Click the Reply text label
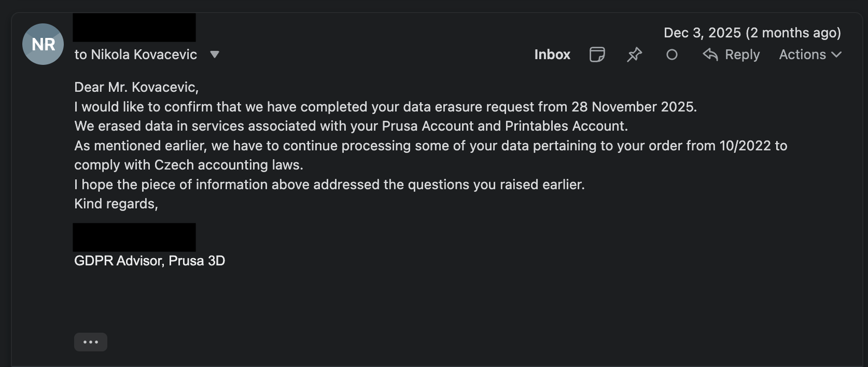This screenshot has height=367, width=868. coord(742,54)
